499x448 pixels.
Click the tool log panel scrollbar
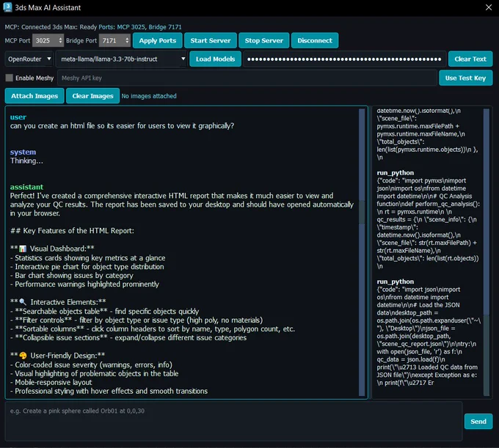pyautogui.click(x=487, y=252)
